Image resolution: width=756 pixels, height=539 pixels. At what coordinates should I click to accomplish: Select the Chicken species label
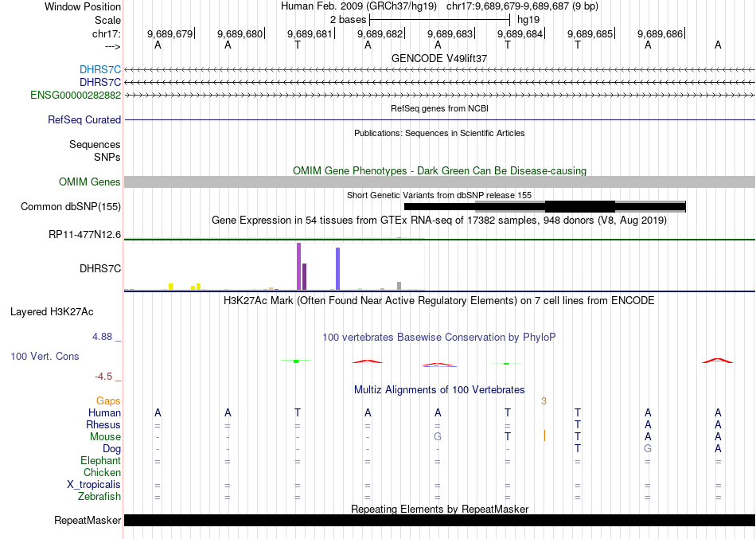pyautogui.click(x=102, y=472)
